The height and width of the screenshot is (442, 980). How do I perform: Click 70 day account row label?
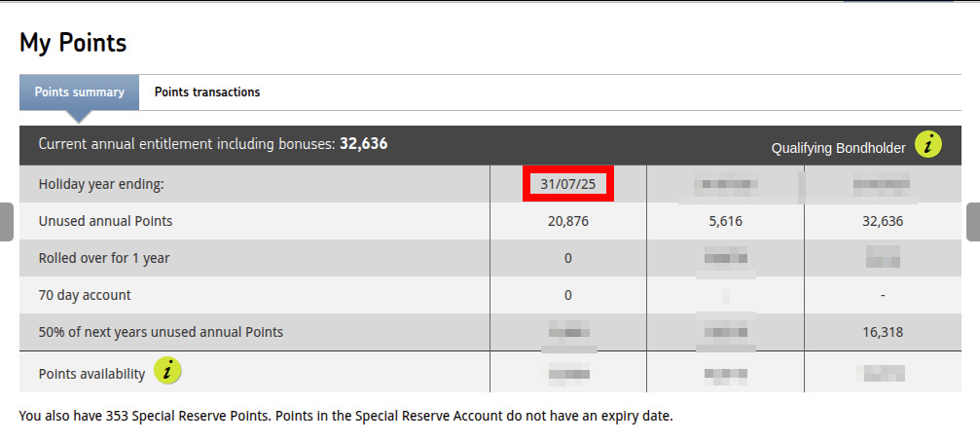click(x=85, y=295)
